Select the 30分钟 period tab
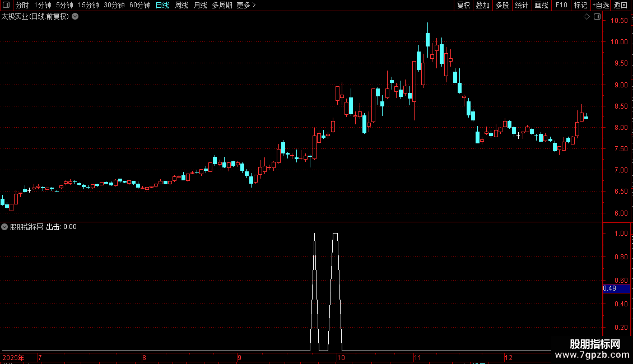This screenshot has width=633, height=364. [x=114, y=5]
